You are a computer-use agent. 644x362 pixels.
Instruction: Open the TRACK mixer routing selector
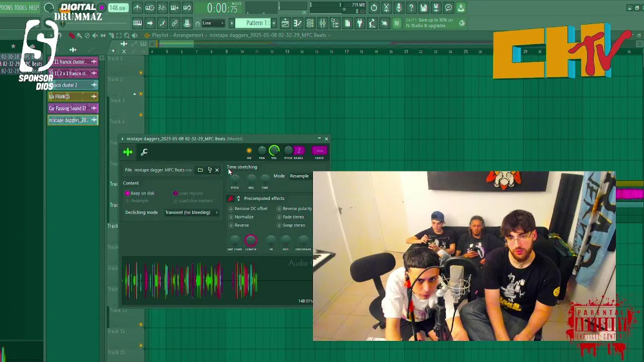click(x=319, y=150)
